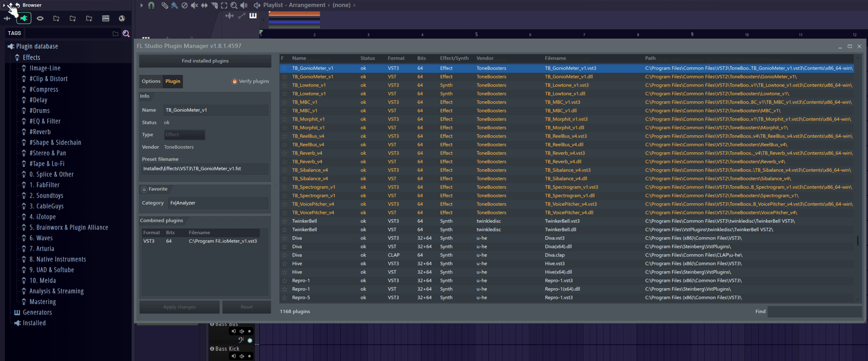This screenshot has height=361, width=868.
Task: Select the paint brush tool in the toolbar
Action: click(175, 5)
